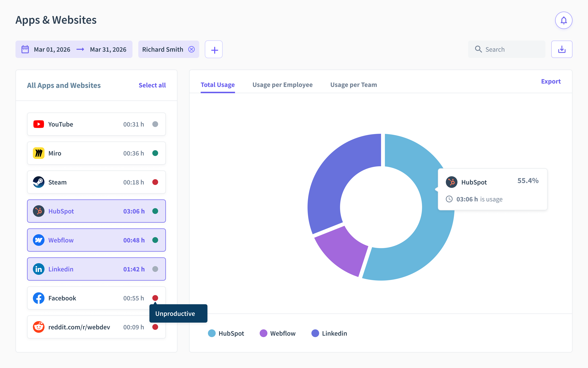The image size is (588, 368).
Task: Click the reddit app icon
Action: (x=39, y=327)
